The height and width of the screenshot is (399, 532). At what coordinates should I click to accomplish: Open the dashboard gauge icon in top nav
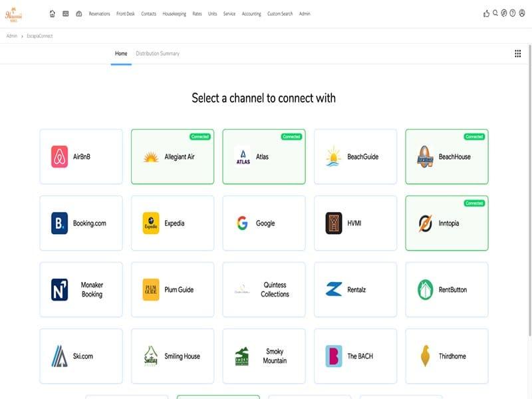(78, 13)
